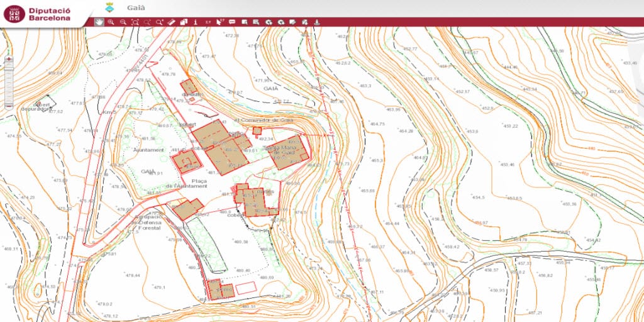
Task: Open the layers stack icon
Action: (x=184, y=22)
